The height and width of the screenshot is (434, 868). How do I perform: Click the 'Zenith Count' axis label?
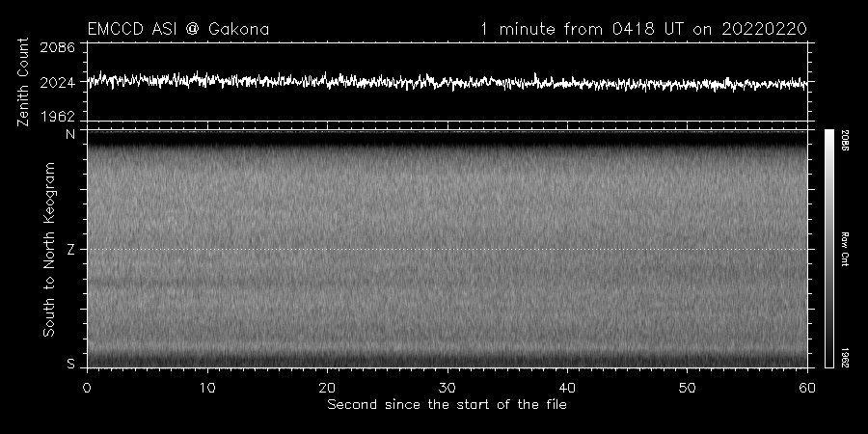click(23, 82)
